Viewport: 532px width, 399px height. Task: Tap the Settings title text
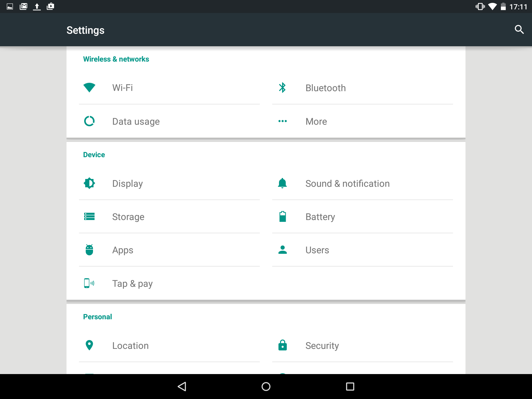tap(85, 30)
